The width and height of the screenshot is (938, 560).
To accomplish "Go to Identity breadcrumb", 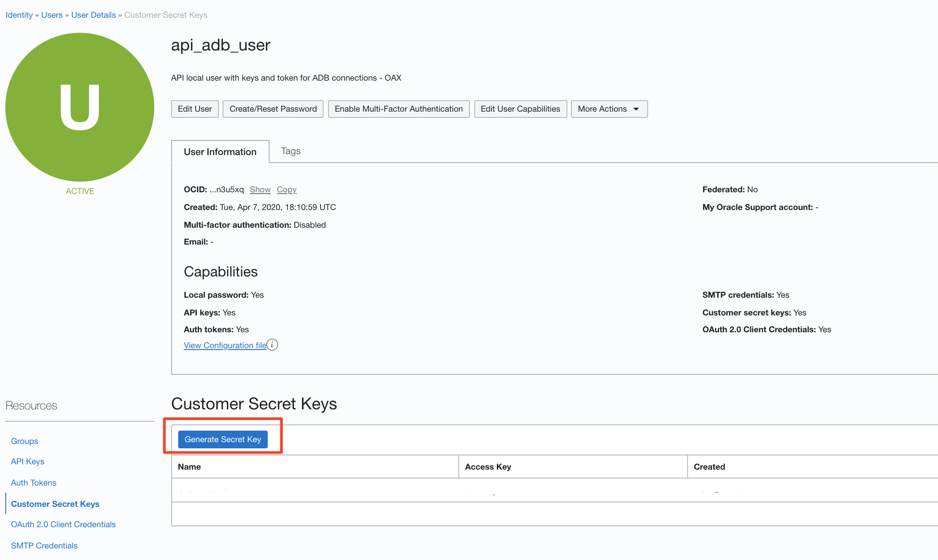I will click(19, 15).
